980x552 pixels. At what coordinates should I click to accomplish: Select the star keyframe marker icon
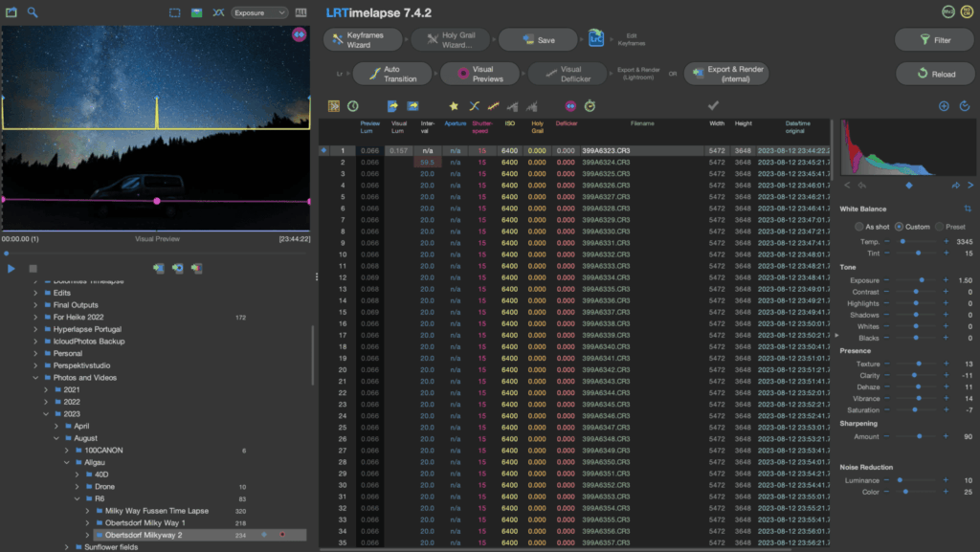(454, 105)
